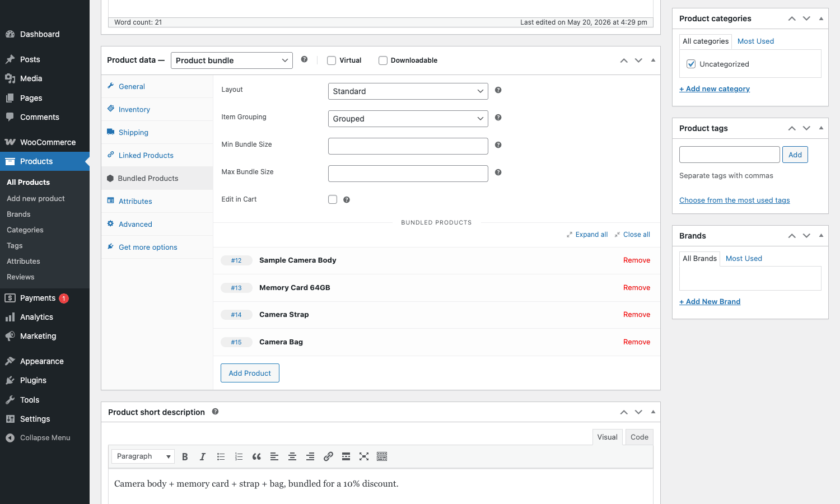Toggle fullscreen editor mode
The height and width of the screenshot is (504, 840).
[x=364, y=456]
